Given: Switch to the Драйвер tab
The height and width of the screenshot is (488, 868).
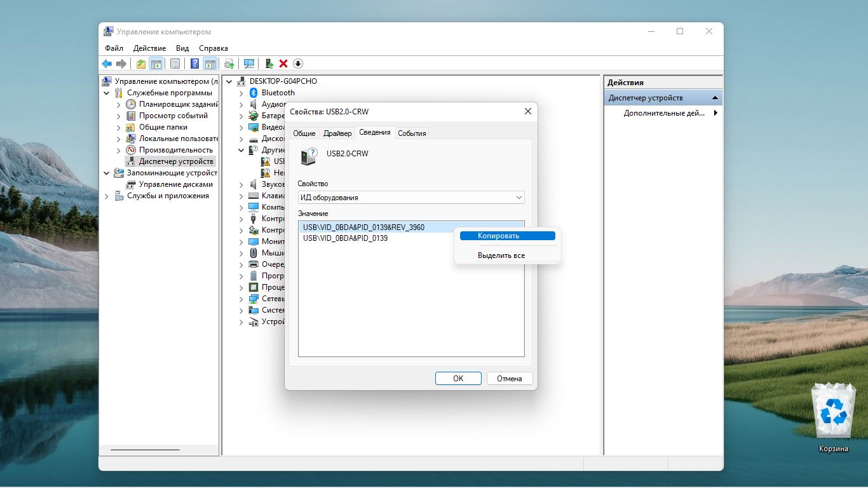Looking at the screenshot, I should click(337, 133).
